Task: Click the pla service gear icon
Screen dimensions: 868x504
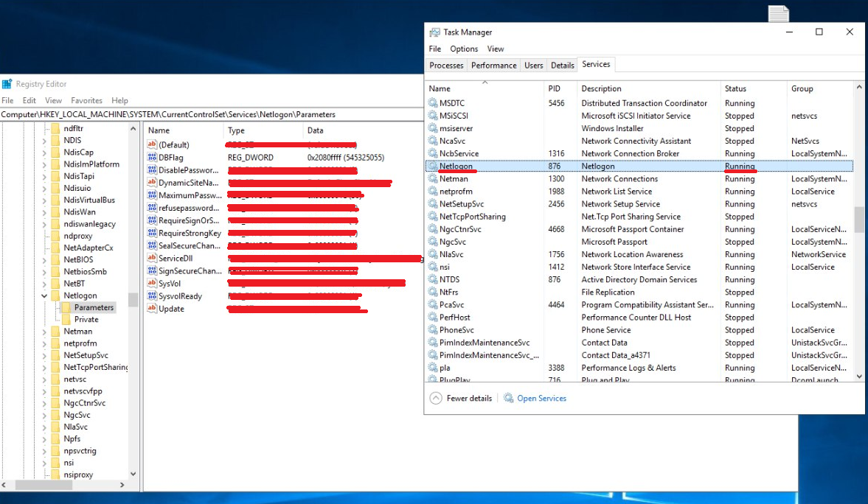Action: (x=432, y=368)
